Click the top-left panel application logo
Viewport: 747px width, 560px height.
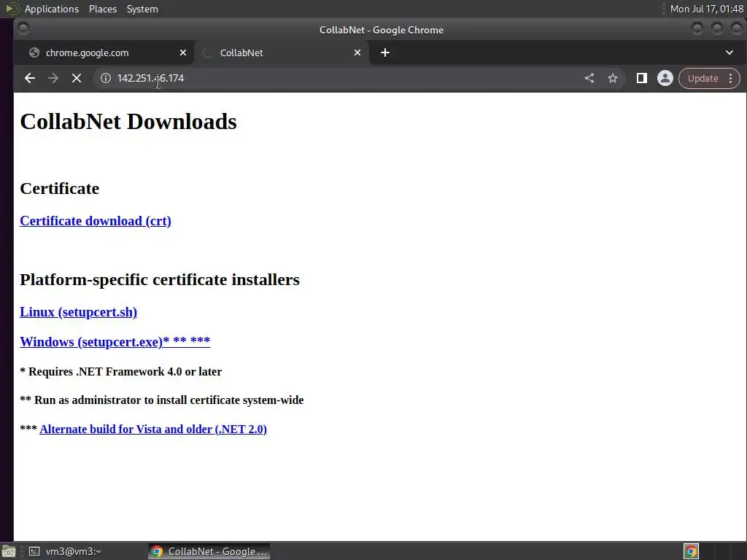(12, 9)
